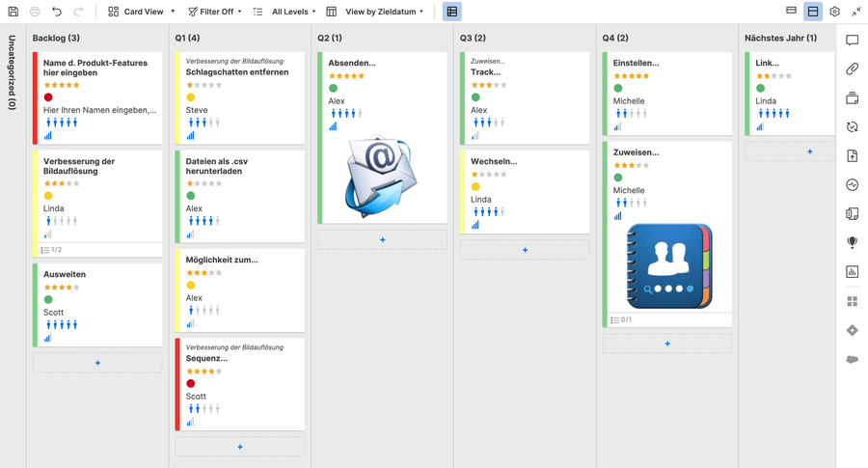Select the Q1 (4) column header

(187, 38)
